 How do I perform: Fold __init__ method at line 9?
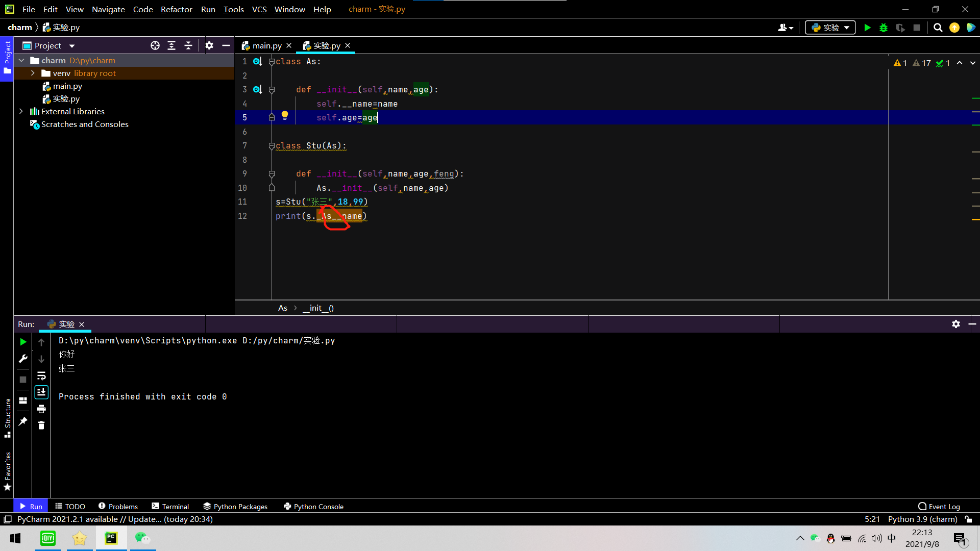[272, 174]
